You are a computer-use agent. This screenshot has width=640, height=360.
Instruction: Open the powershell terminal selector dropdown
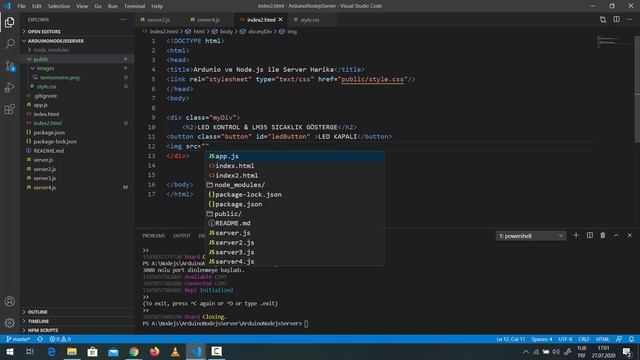pyautogui.click(x=531, y=236)
